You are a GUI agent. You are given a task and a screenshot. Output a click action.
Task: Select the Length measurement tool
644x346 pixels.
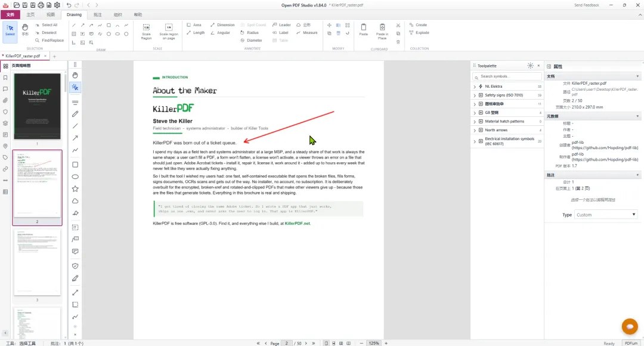[x=196, y=32]
